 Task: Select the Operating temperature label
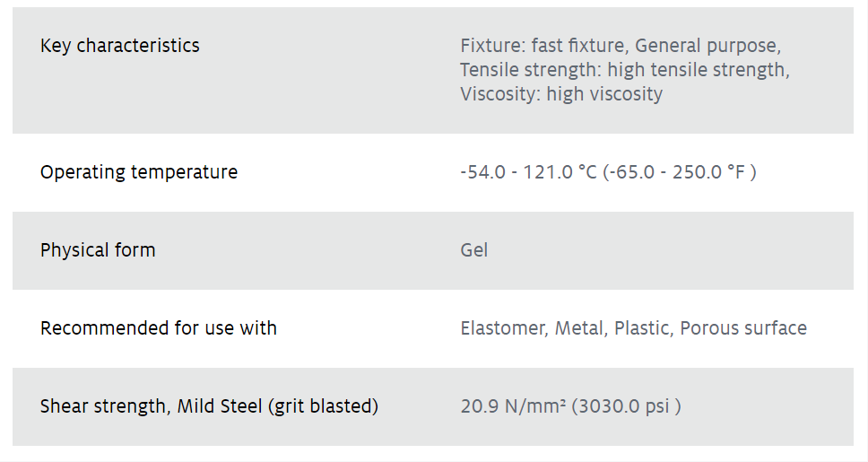[x=139, y=172]
